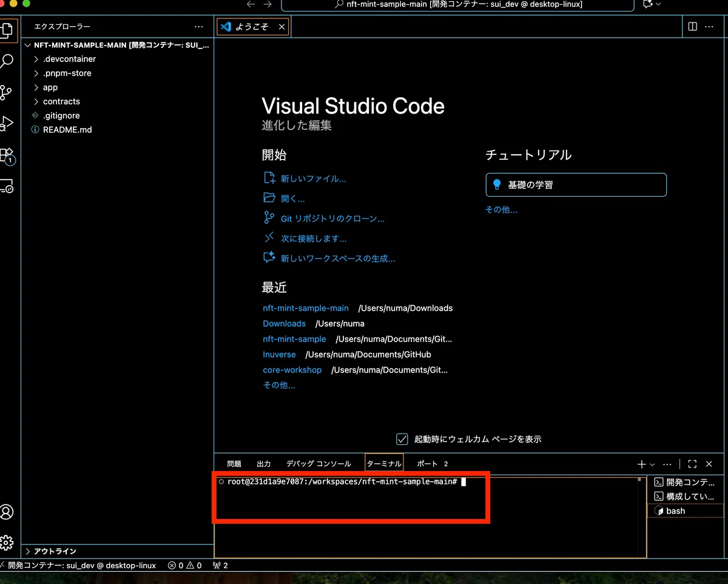The width and height of the screenshot is (728, 584).
Task: Split the editor to the right
Action: (693, 27)
